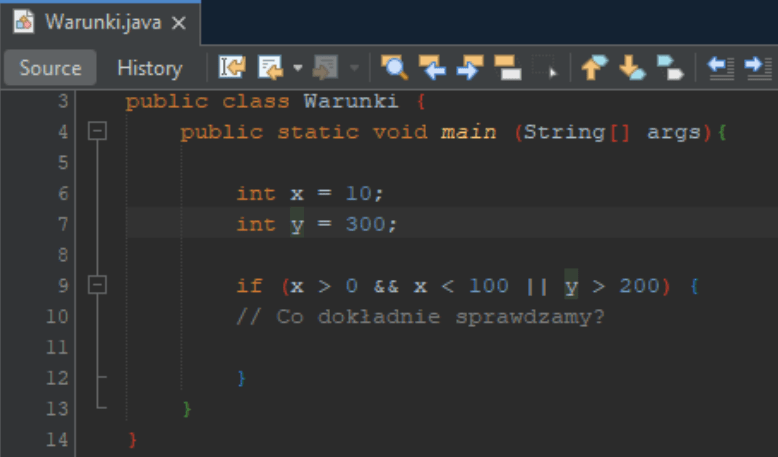This screenshot has width=778, height=457.
Task: Jump to the Last Edit location
Action: pos(232,68)
